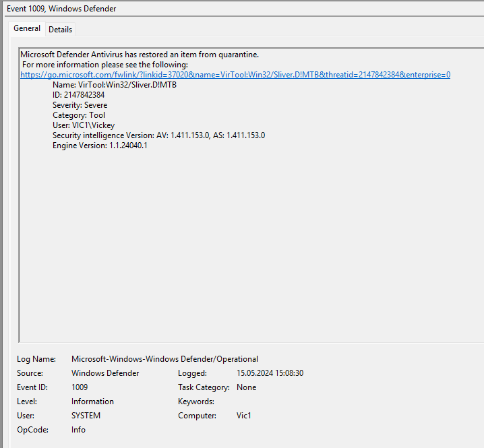Click the Level value 'Information'
This screenshot has height=448, width=484.
coord(92,402)
